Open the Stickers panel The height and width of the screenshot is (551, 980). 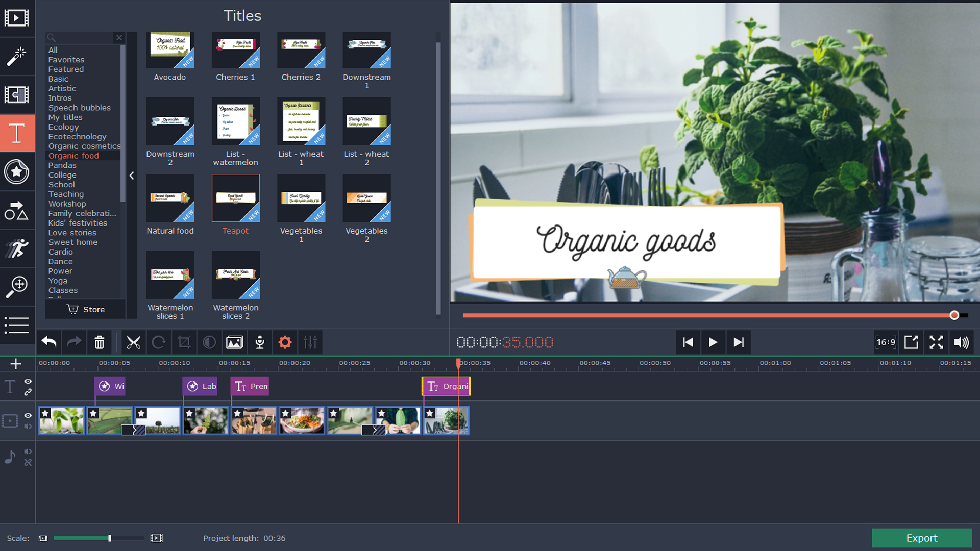coord(17,172)
